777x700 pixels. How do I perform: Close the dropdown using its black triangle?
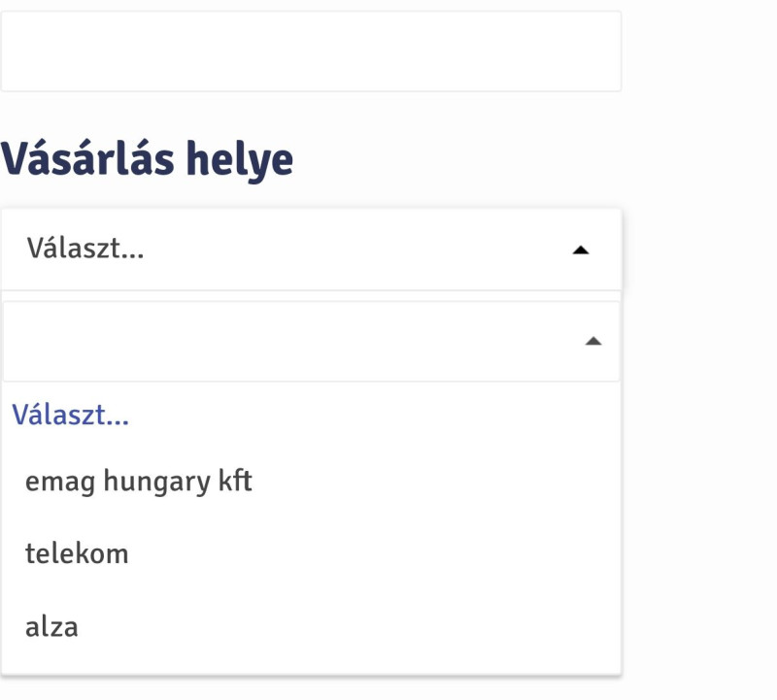click(x=581, y=250)
